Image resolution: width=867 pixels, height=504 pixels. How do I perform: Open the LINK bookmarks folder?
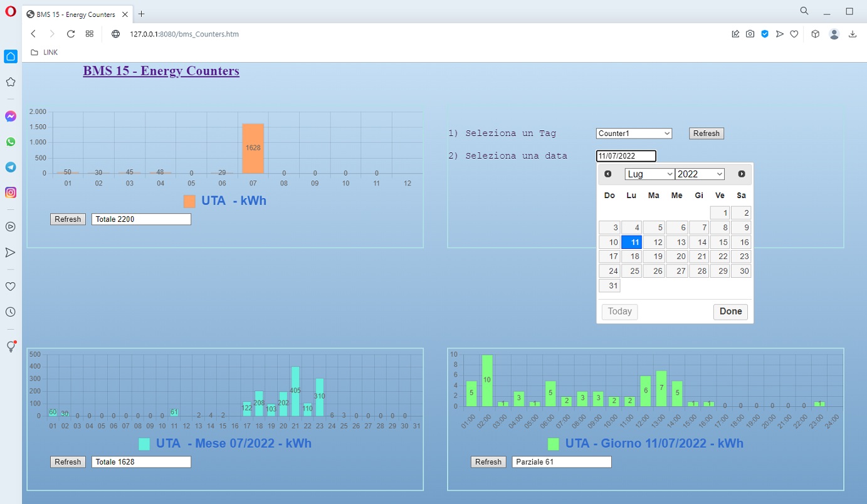pyautogui.click(x=44, y=53)
